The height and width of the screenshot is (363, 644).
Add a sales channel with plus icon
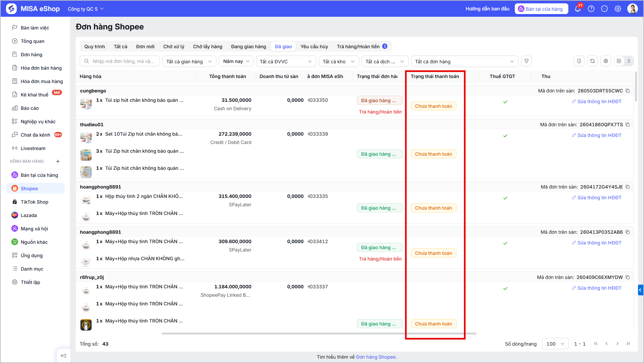click(x=58, y=161)
